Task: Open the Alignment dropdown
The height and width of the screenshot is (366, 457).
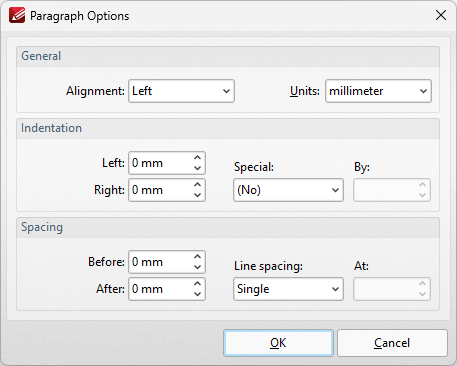Action: point(181,91)
